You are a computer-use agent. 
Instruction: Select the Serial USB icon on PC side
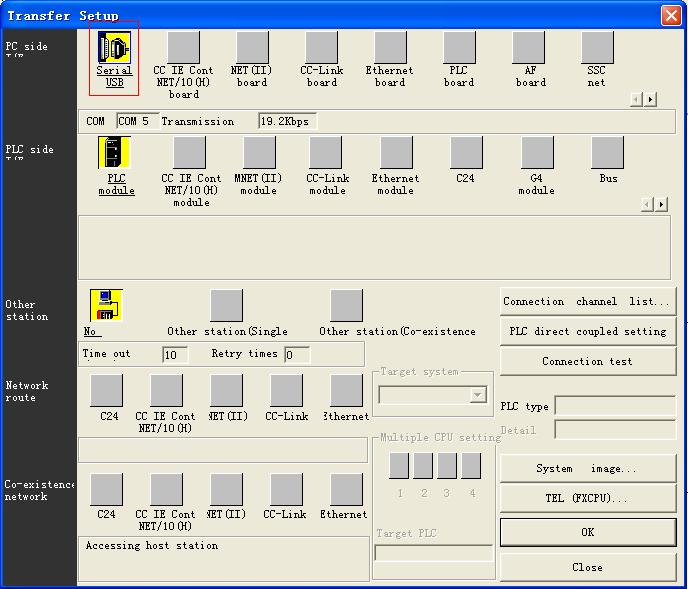114,47
